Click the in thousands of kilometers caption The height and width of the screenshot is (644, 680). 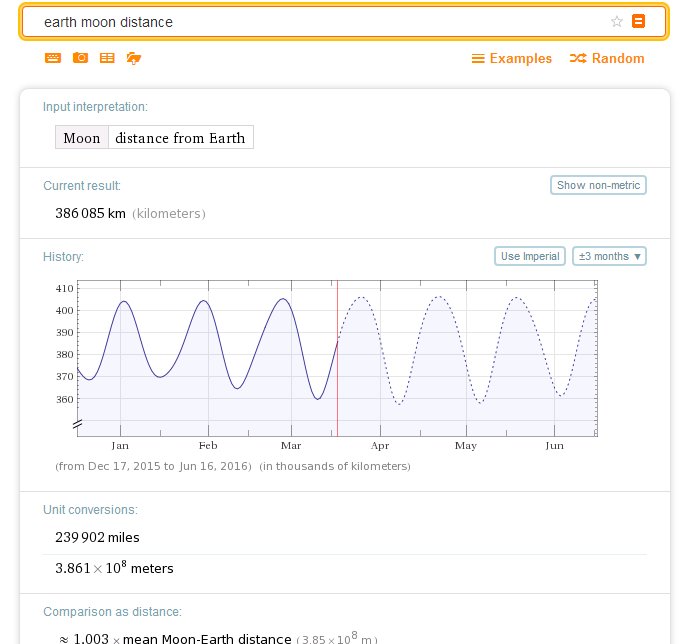(335, 466)
